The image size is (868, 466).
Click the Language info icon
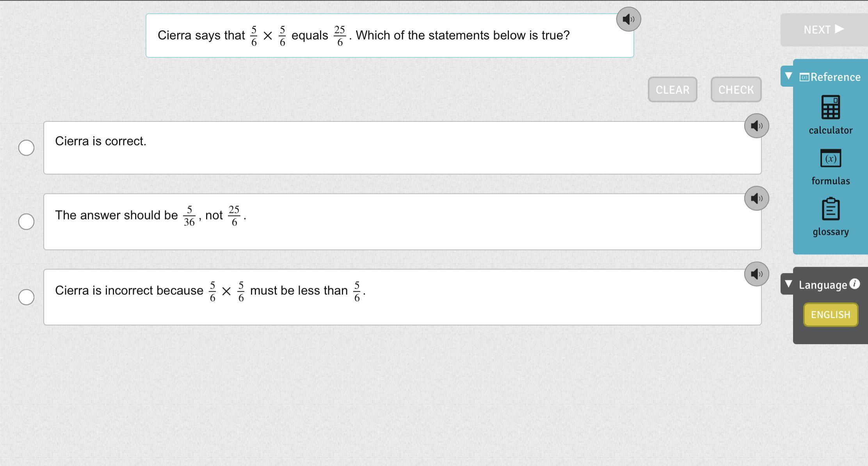pos(854,284)
